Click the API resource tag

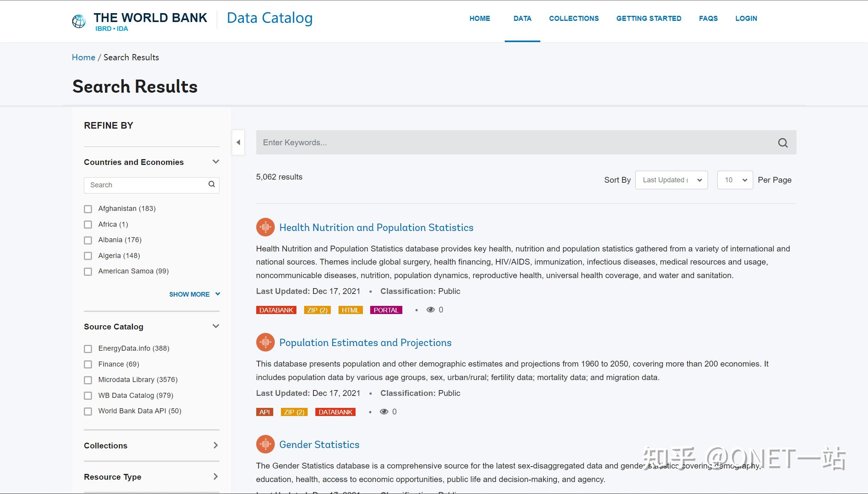264,412
